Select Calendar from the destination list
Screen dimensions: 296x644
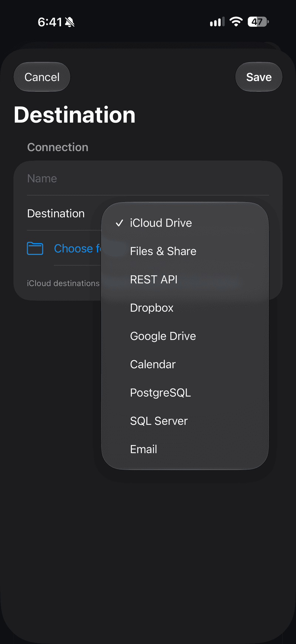(185, 364)
